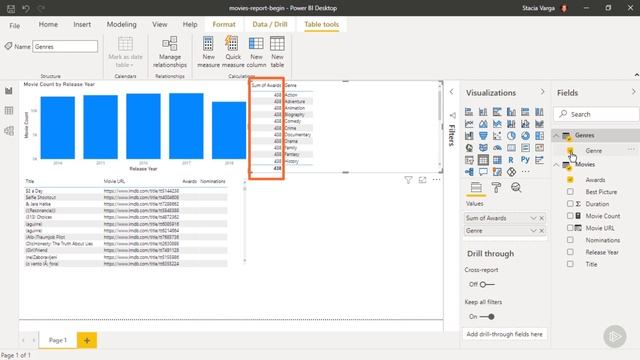Open the Data / Drill tab

pyautogui.click(x=270, y=24)
